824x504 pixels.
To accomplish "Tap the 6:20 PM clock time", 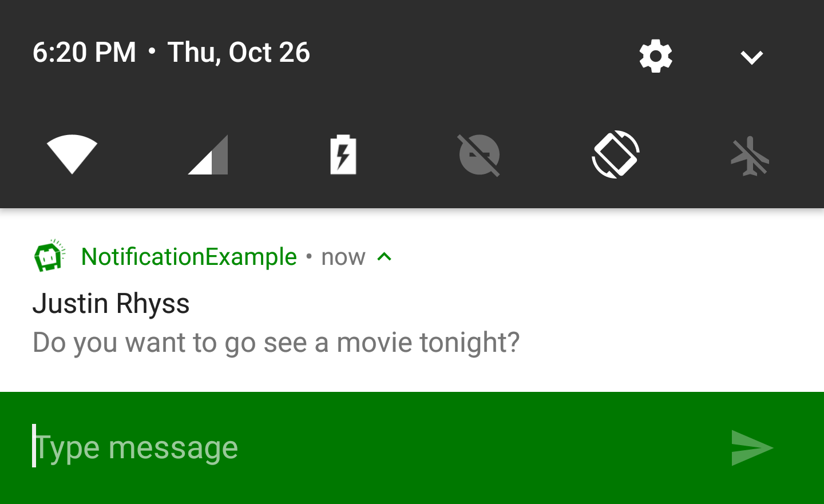I will [84, 53].
